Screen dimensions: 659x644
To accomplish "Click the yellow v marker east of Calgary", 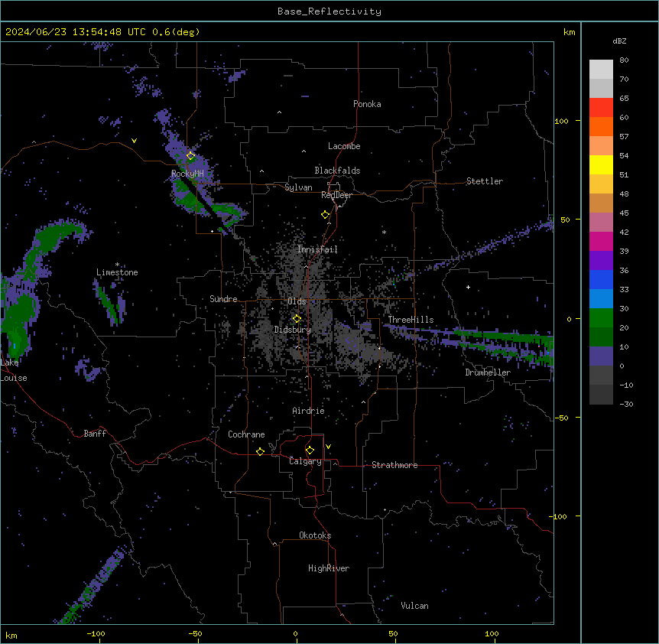I will click(x=328, y=447).
